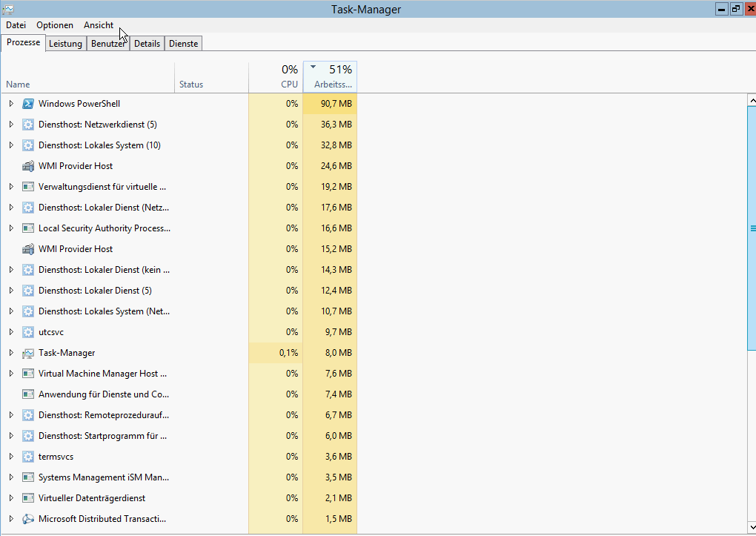Expand the utcsvc process entry
Viewport: 756px width, 536px height.
pyautogui.click(x=11, y=331)
